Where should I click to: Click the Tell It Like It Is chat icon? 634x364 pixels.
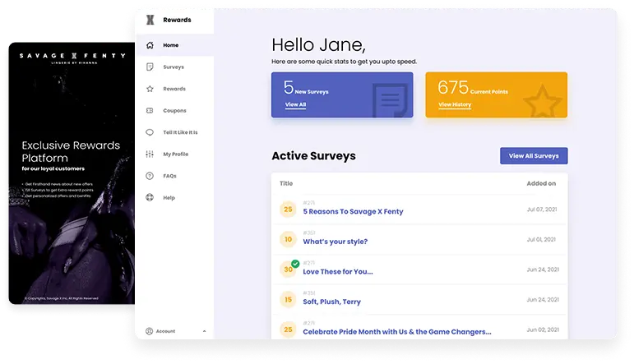pos(150,132)
